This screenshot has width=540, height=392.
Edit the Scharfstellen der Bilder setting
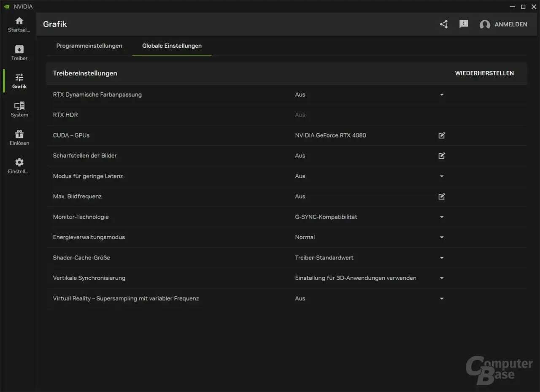[442, 156]
